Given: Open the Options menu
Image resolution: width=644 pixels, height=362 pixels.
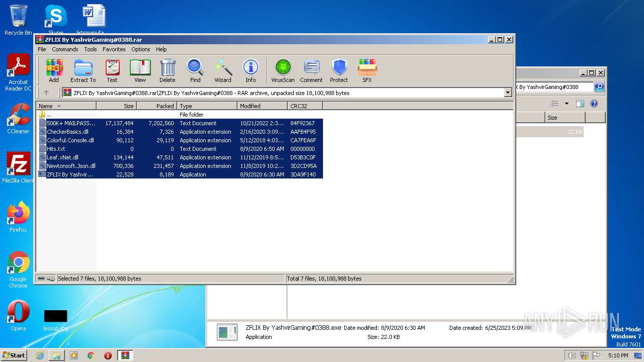Looking at the screenshot, I should pyautogui.click(x=141, y=49).
